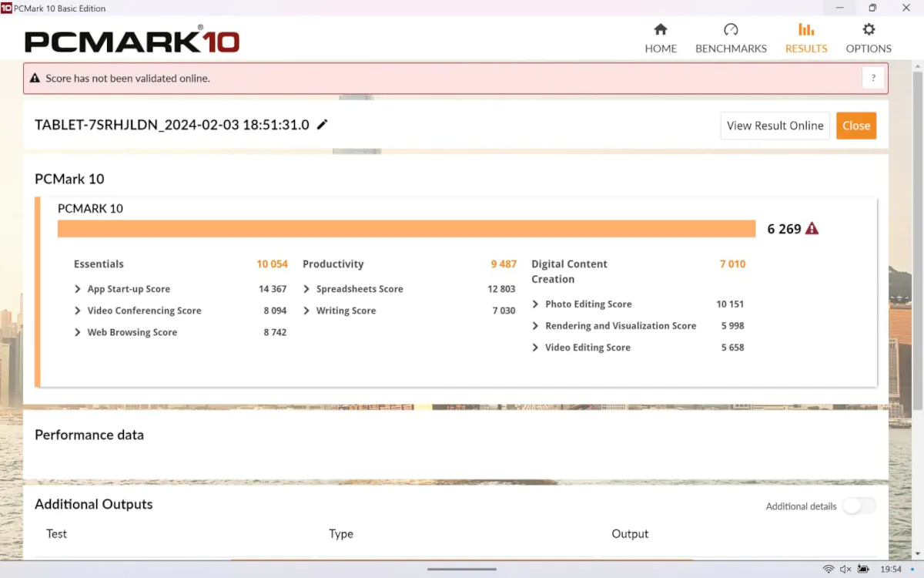The height and width of the screenshot is (578, 924).
Task: Click the Productivity heading
Action: (333, 264)
